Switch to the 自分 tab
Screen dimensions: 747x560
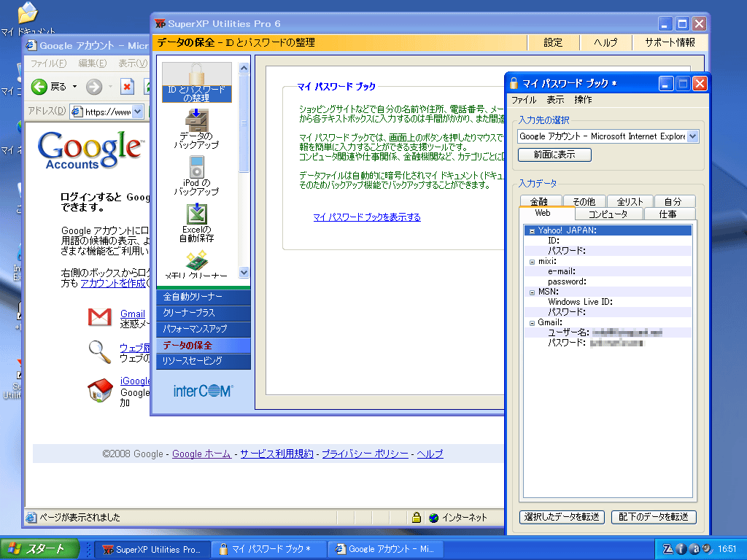[674, 201]
